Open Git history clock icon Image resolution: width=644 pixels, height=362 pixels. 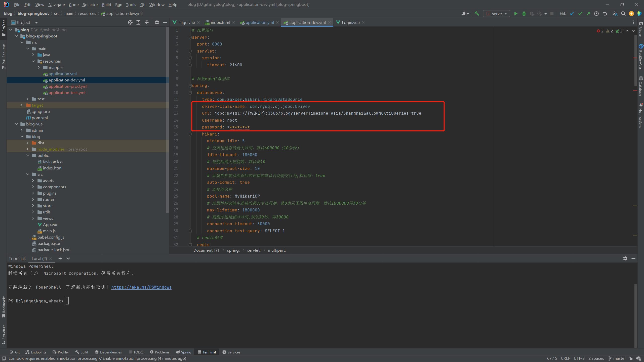point(596,14)
